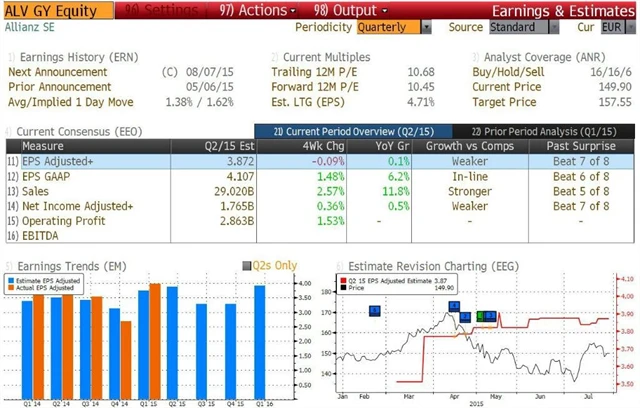This screenshot has width=640, height=408.
Task: Select the EPS GAAP row
Action: [x=320, y=177]
